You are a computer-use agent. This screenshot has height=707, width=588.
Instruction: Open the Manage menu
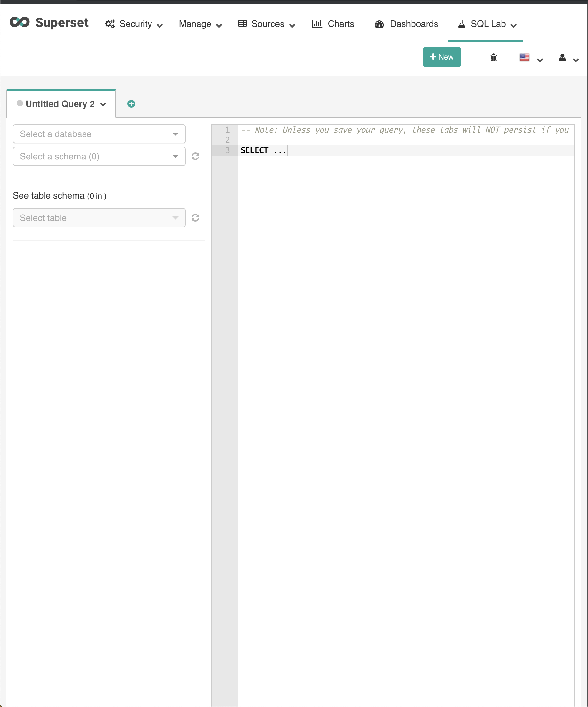pos(200,24)
